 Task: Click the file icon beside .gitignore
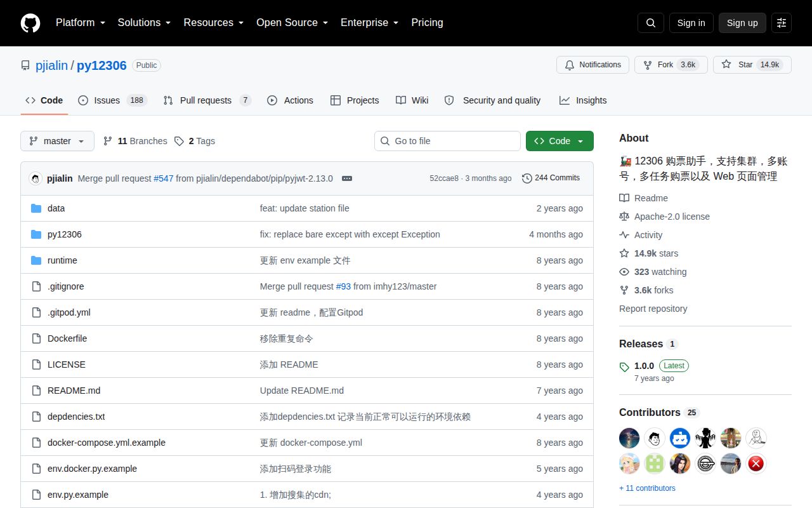[x=36, y=286]
